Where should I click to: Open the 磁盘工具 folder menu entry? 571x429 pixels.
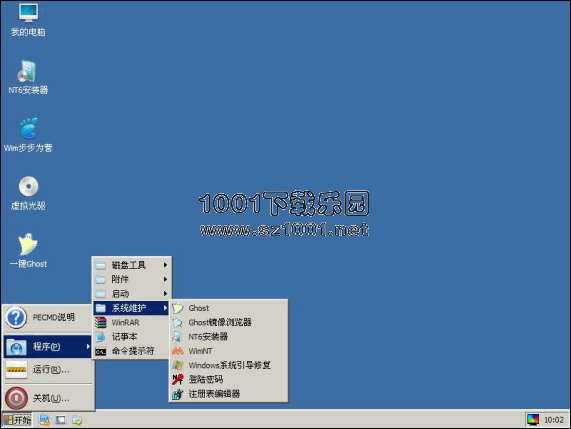click(131, 265)
